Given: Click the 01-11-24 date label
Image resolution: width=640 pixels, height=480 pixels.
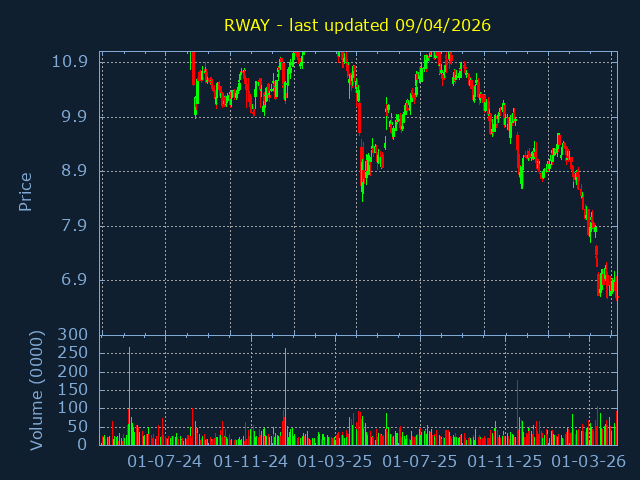Looking at the screenshot, I should (x=251, y=462).
